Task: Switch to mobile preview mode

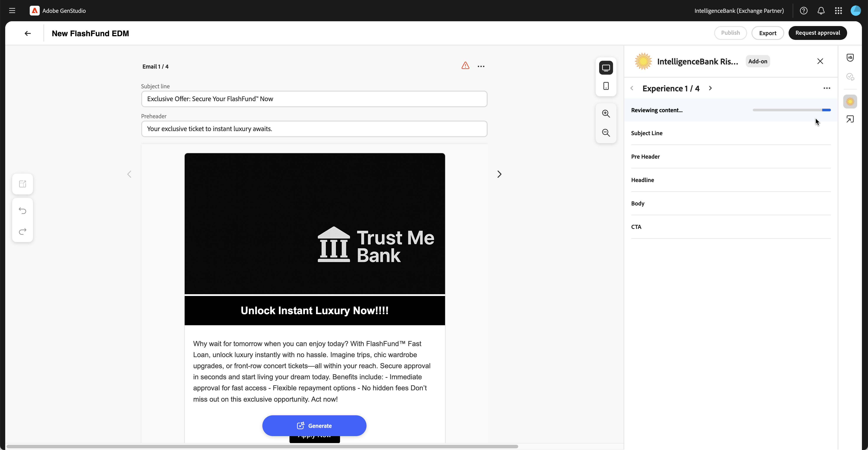Action: tap(606, 86)
